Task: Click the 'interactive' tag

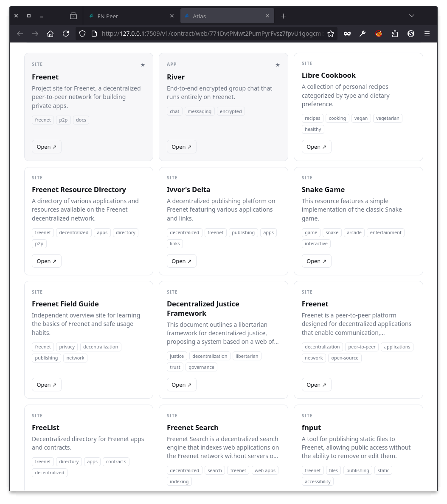Action: [316, 244]
